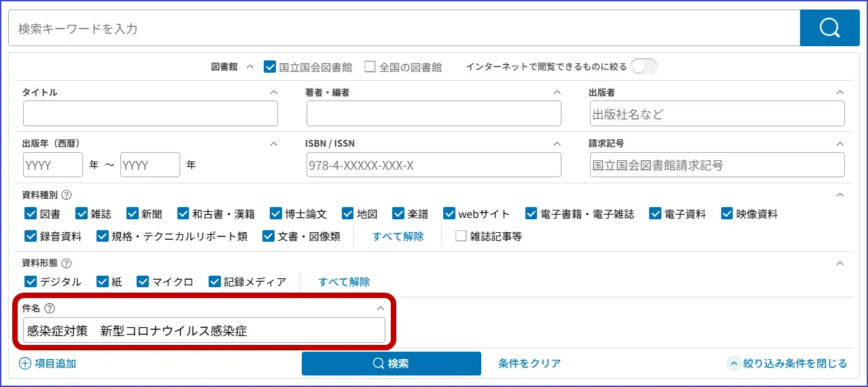The height and width of the screenshot is (387, 868).
Task: Click the blue magnifier search icon button
Action: [x=829, y=28]
